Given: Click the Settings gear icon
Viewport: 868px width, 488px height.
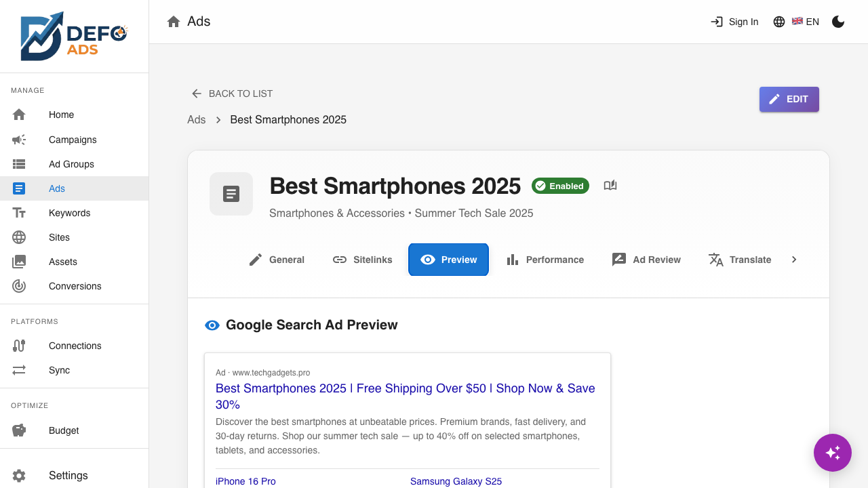Looking at the screenshot, I should (x=19, y=476).
